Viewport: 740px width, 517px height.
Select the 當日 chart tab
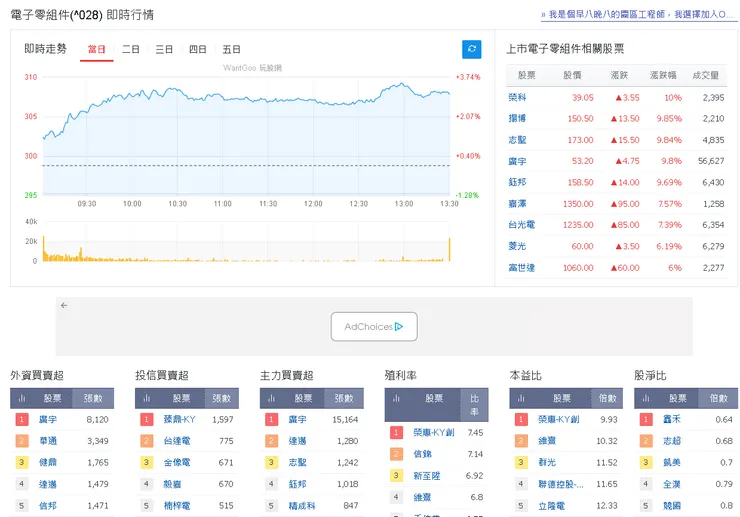[x=97, y=49]
